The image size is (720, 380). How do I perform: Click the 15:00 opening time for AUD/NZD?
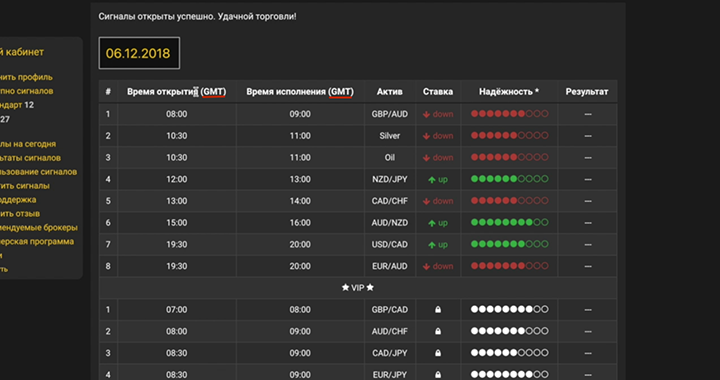pos(177,223)
